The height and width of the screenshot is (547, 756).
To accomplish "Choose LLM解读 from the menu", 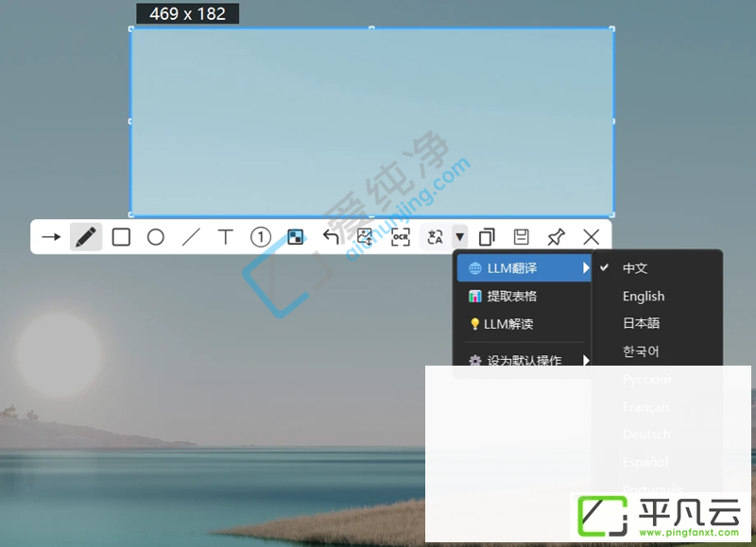I will point(524,324).
